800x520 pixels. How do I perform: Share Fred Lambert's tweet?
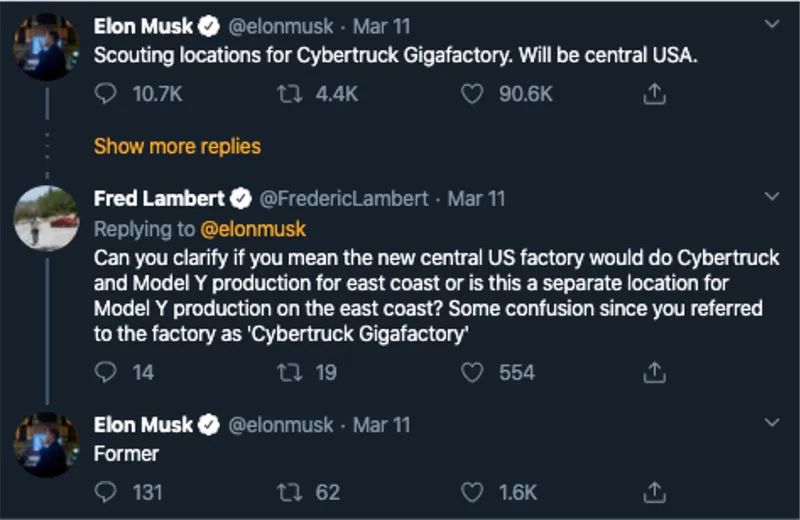[653, 373]
